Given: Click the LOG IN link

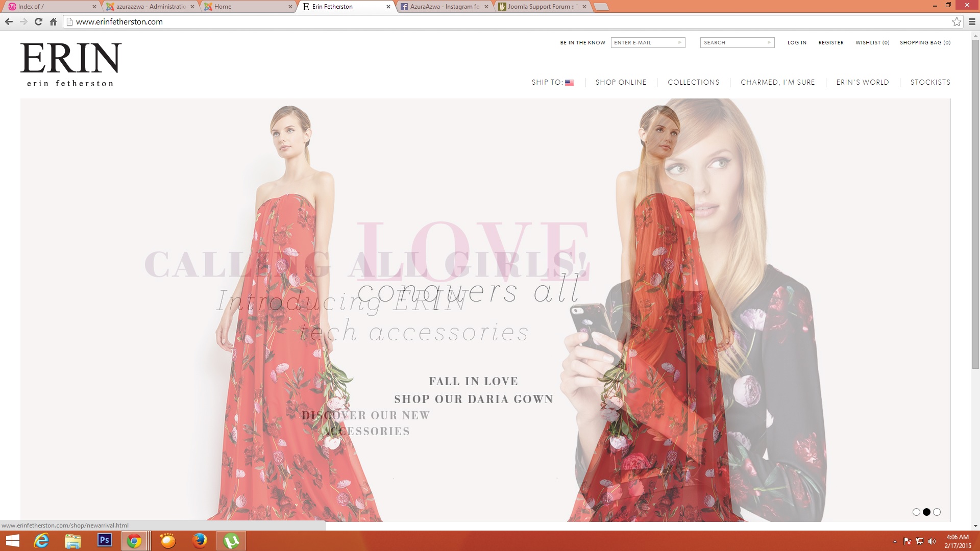Looking at the screenshot, I should [797, 42].
